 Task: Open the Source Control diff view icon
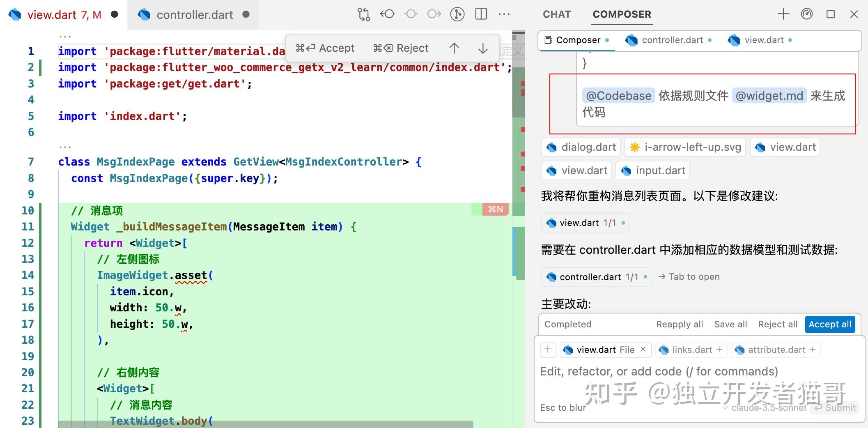[363, 14]
